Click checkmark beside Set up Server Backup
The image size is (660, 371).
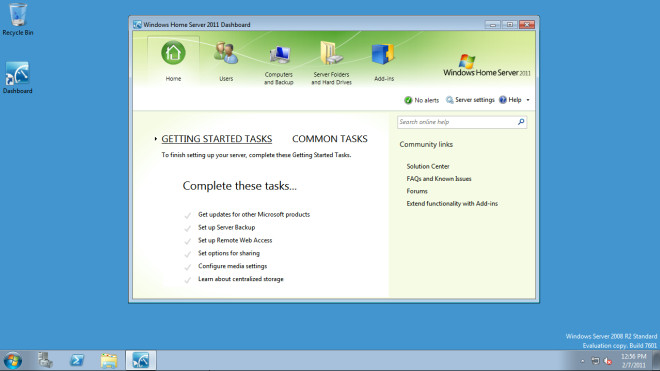point(188,228)
